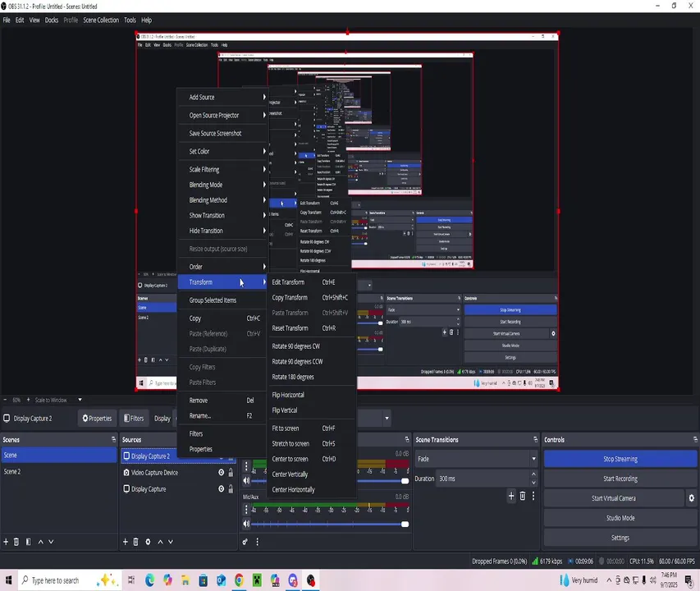Increase the transition Duration with the up stepper

point(534,474)
